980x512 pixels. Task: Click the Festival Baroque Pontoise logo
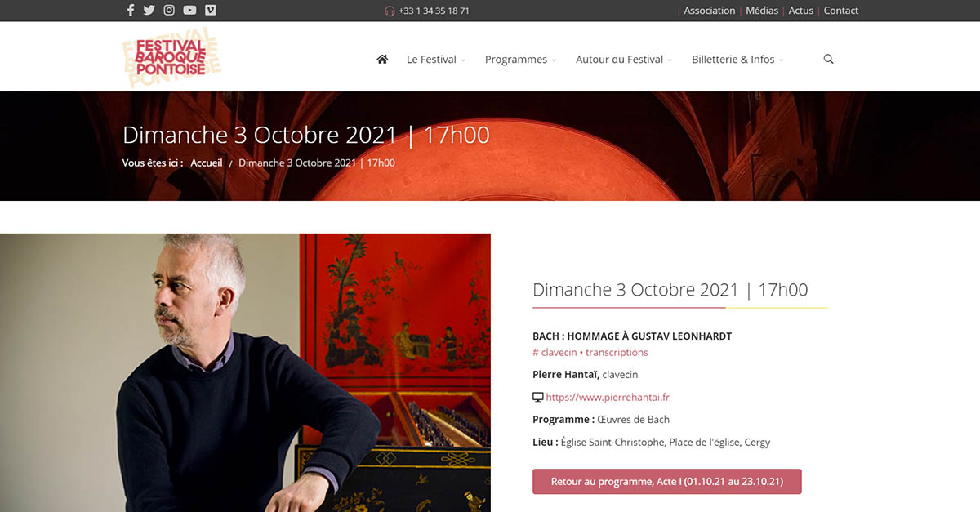[171, 58]
